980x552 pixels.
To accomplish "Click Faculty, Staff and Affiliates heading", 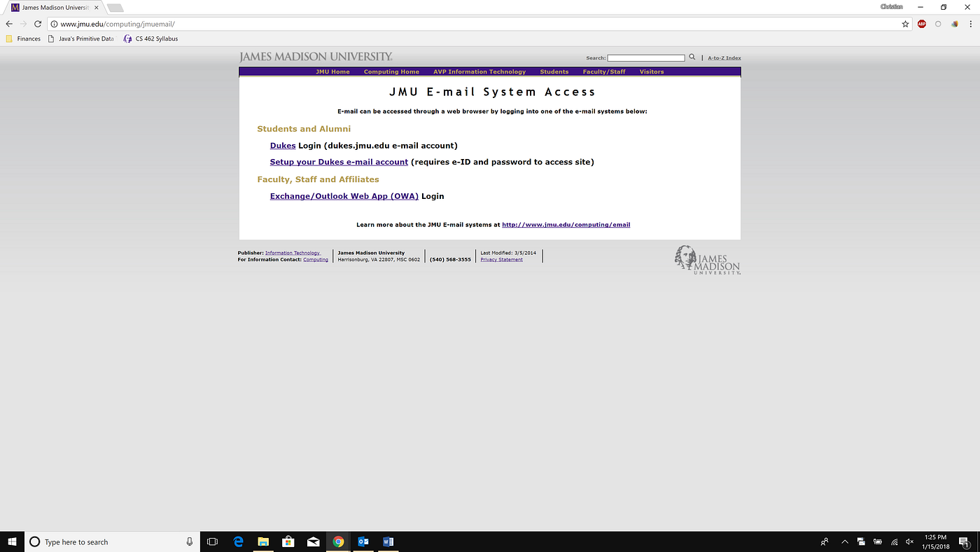I will click(318, 179).
